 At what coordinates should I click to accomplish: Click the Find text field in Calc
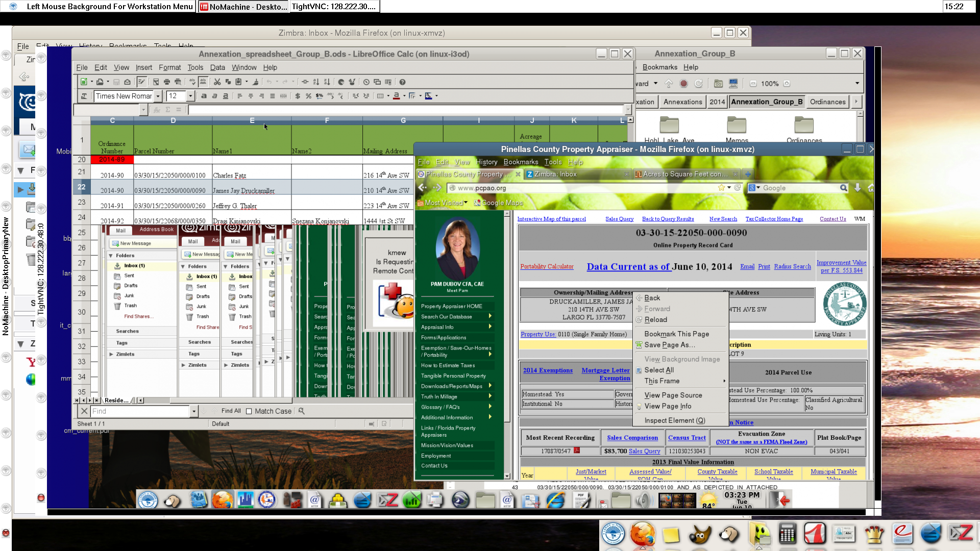pyautogui.click(x=140, y=411)
